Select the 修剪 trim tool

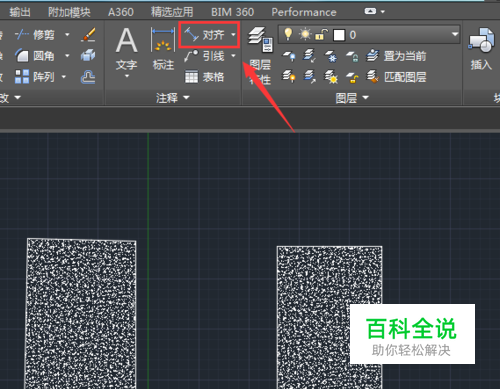[35, 35]
